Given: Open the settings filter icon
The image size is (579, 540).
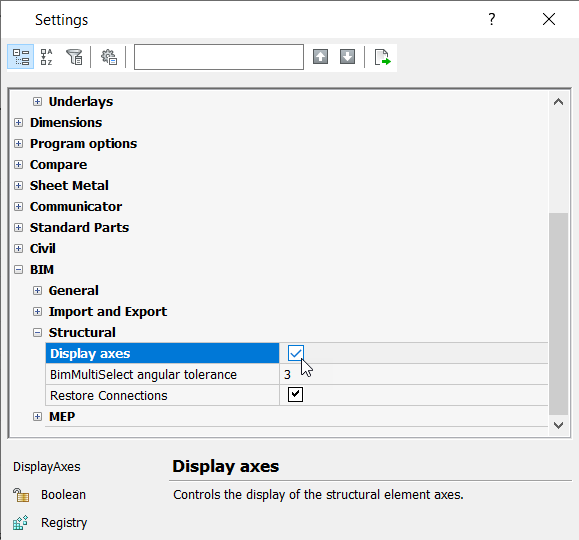Looking at the screenshot, I should pos(74,57).
